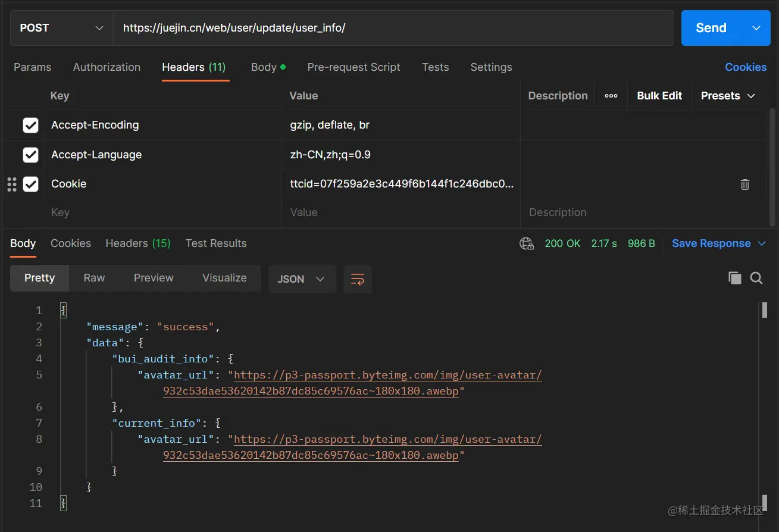Open the Presets dropdown
Screen dimensions: 779x532
point(728,96)
